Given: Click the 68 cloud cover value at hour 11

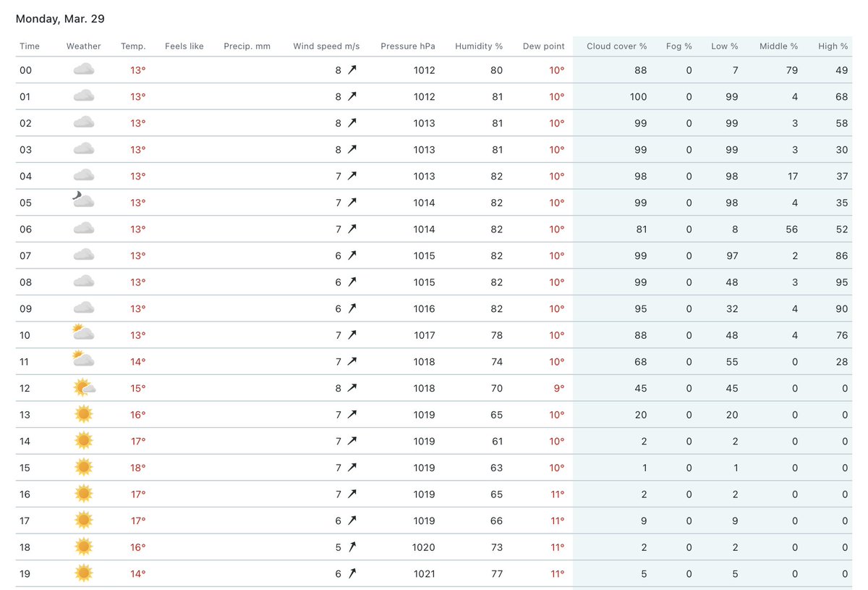Looking at the screenshot, I should [641, 361].
